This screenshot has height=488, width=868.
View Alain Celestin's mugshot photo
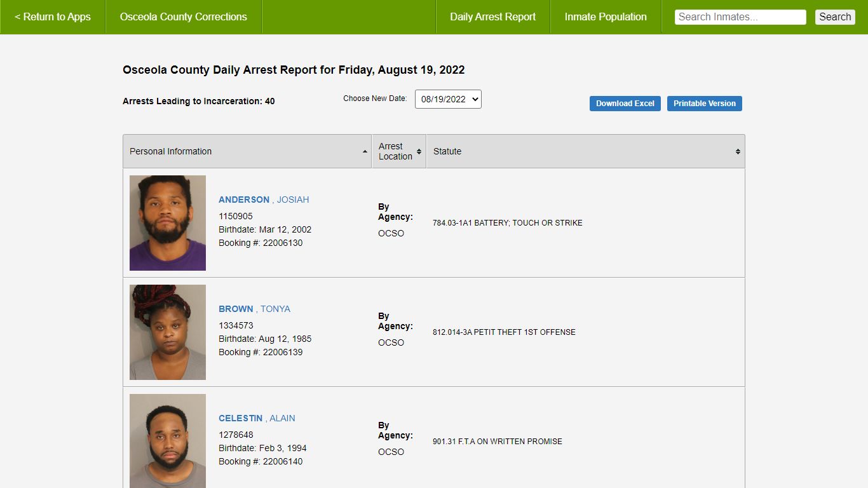(x=168, y=441)
